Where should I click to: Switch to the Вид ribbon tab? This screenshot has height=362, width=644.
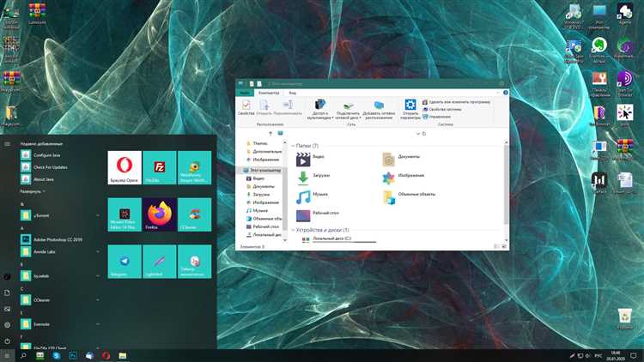click(x=293, y=92)
